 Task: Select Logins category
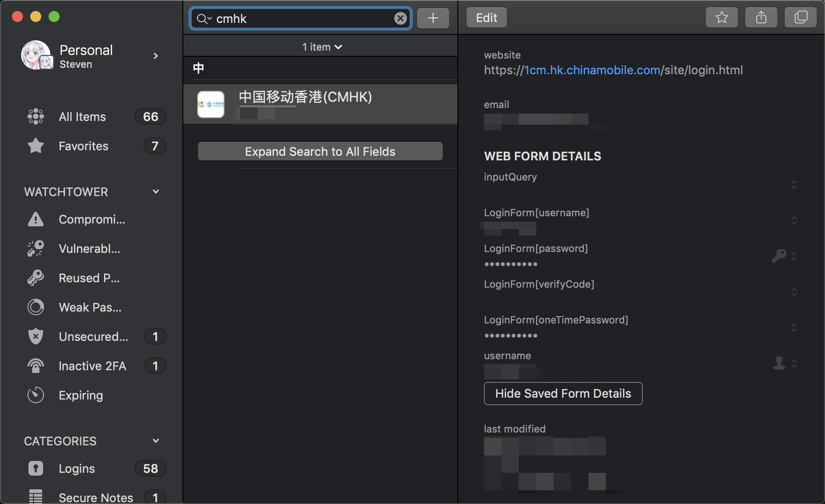pyautogui.click(x=77, y=469)
